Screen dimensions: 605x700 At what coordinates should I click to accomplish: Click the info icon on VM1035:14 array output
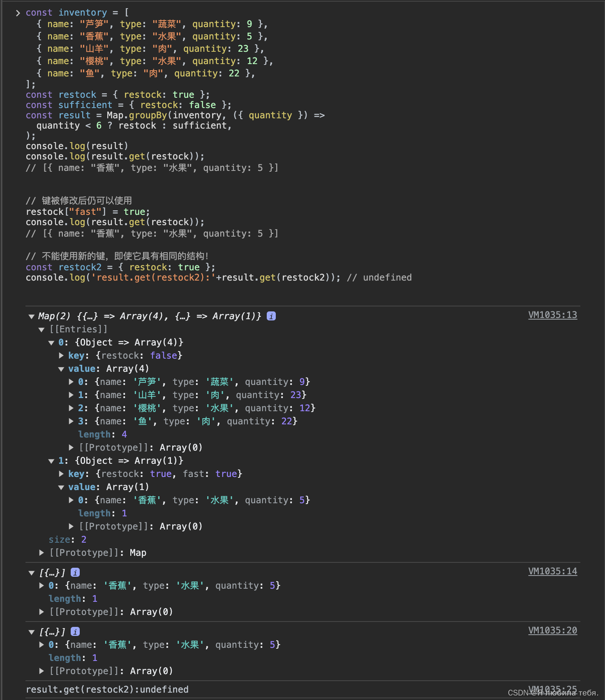point(75,572)
